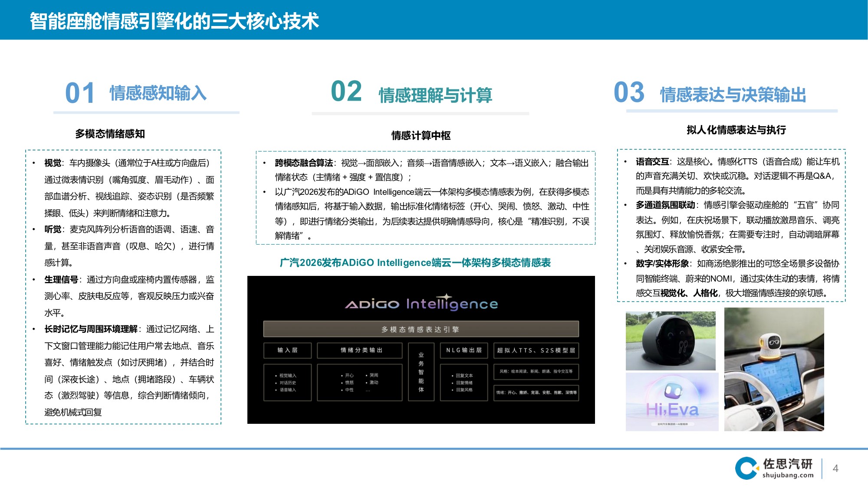Viewport: 868px width, 488px height.
Task: Click the 风格 style list box in the diagram
Action: tap(536, 372)
